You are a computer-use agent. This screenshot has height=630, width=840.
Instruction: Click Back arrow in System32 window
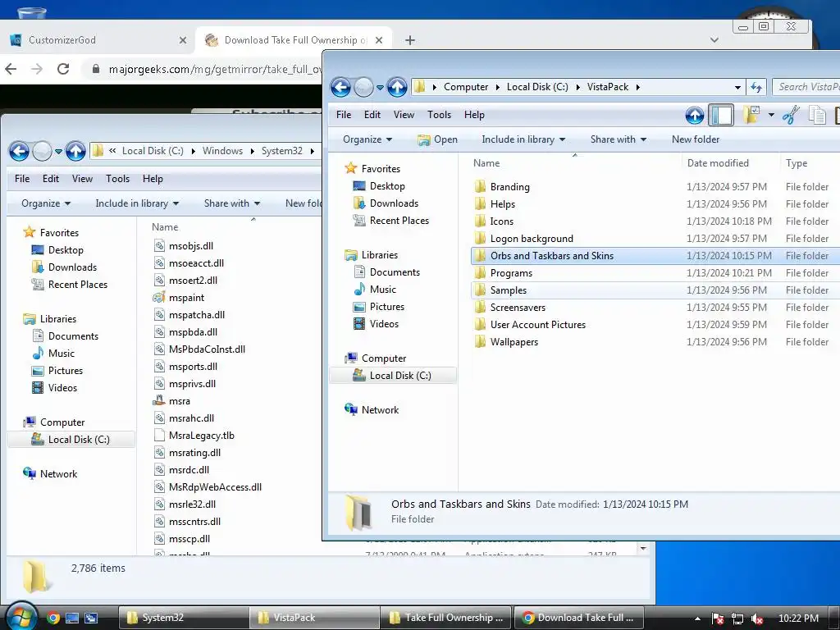point(20,151)
